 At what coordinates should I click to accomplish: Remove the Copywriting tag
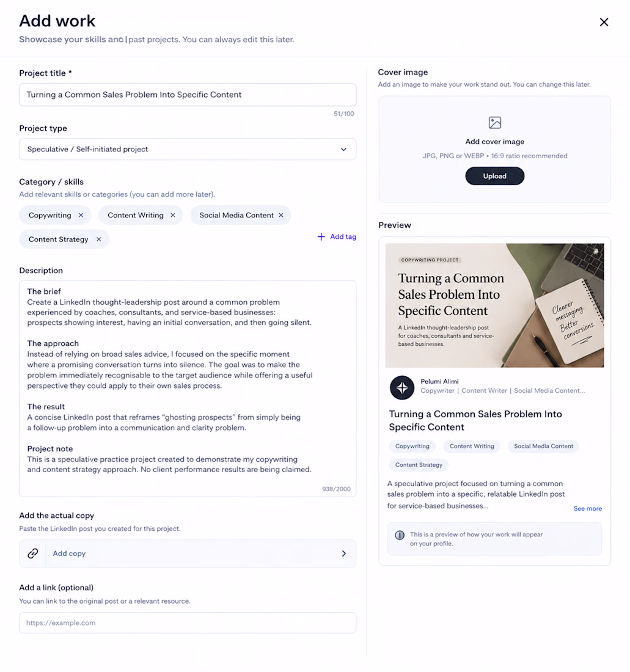click(81, 215)
